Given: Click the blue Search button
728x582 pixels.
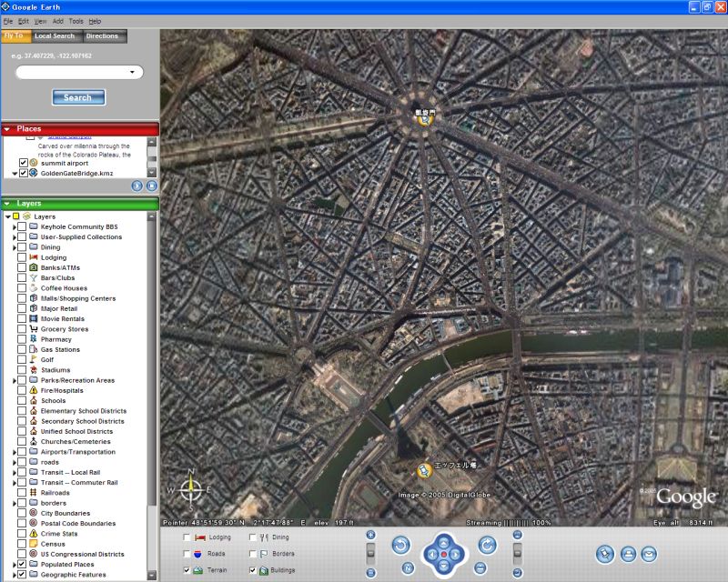Looking at the screenshot, I should click(78, 97).
